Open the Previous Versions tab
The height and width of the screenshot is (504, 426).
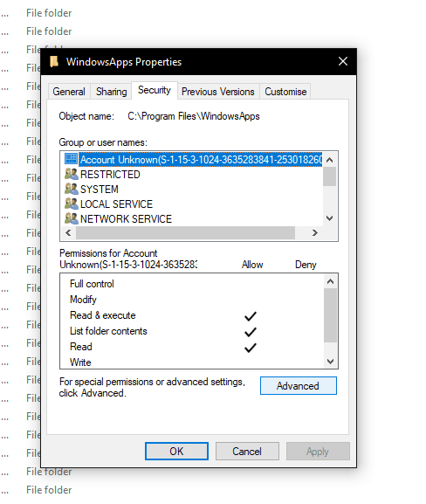pos(218,92)
